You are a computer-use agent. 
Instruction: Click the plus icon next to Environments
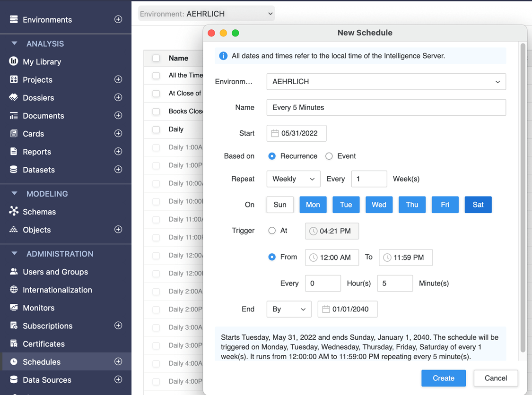[x=118, y=19]
